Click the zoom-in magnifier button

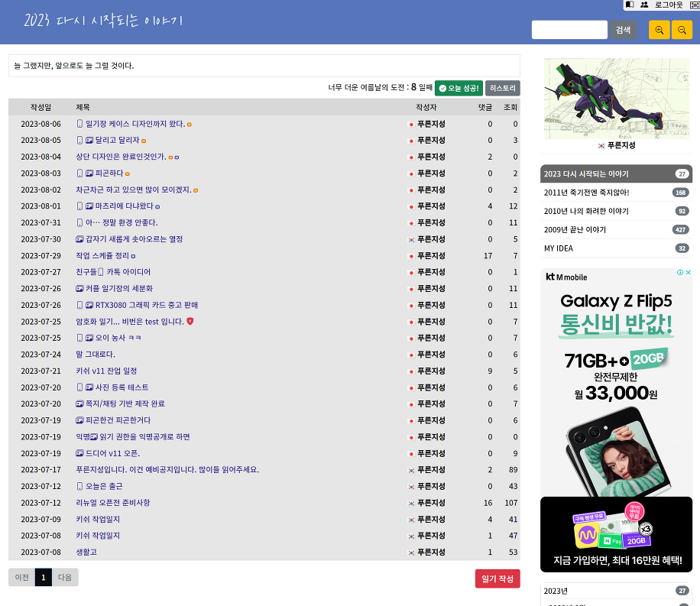click(659, 30)
